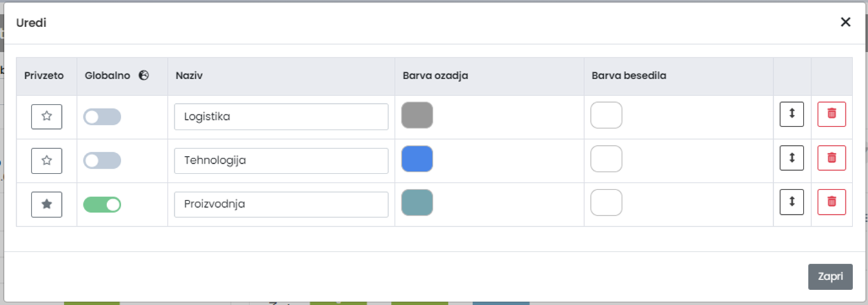
Task: Click the Logistika name input field
Action: 281,117
